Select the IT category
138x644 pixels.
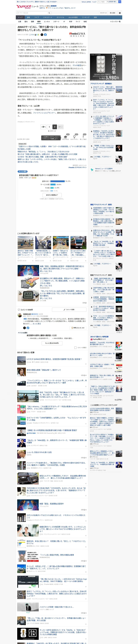(64, 22)
